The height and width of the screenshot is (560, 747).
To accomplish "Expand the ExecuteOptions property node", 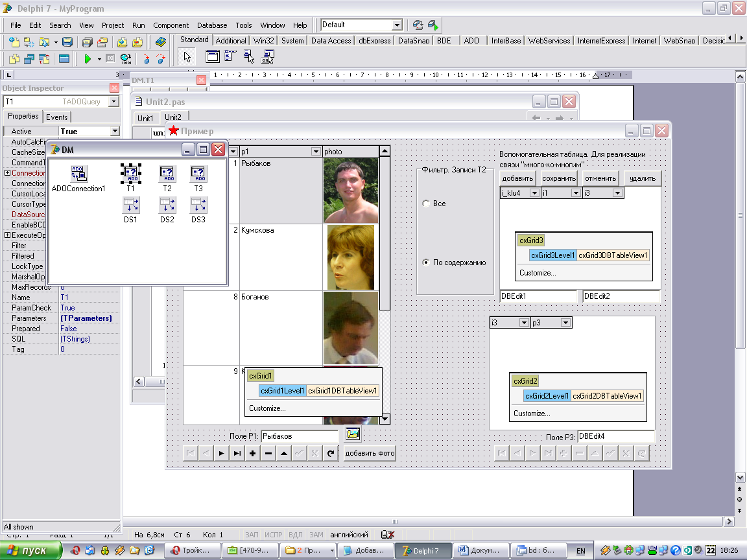I will (7, 235).
